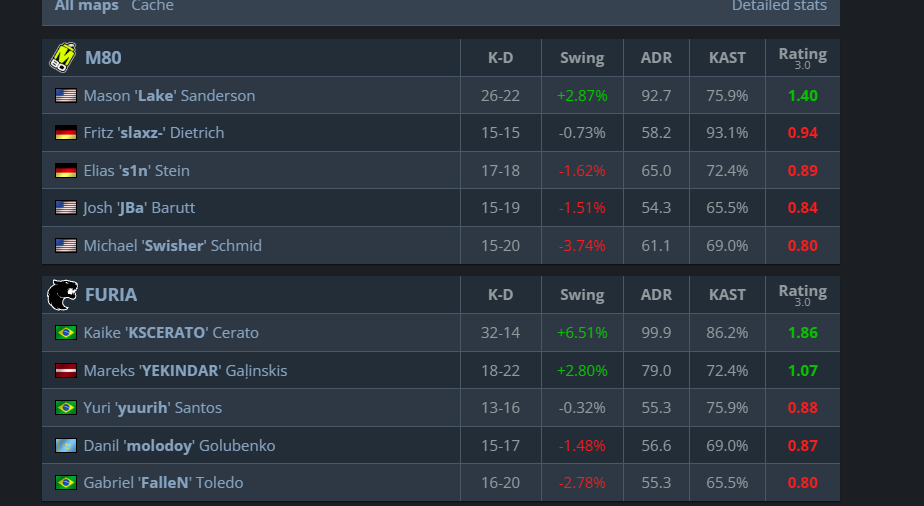Select the All maps tab

(87, 6)
